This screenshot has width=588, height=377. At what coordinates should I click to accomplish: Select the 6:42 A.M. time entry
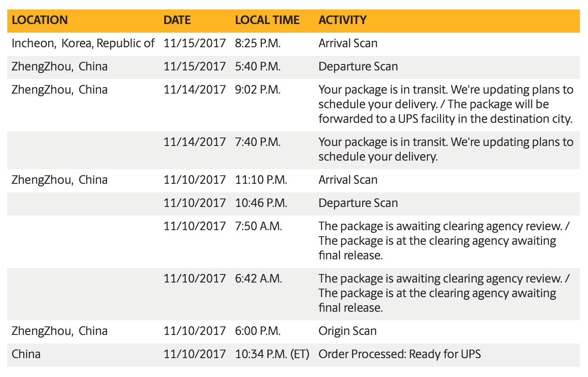pyautogui.click(x=258, y=279)
